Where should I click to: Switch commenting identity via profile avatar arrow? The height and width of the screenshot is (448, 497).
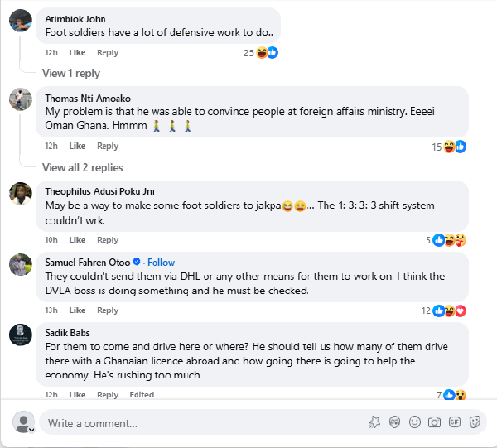click(31, 429)
